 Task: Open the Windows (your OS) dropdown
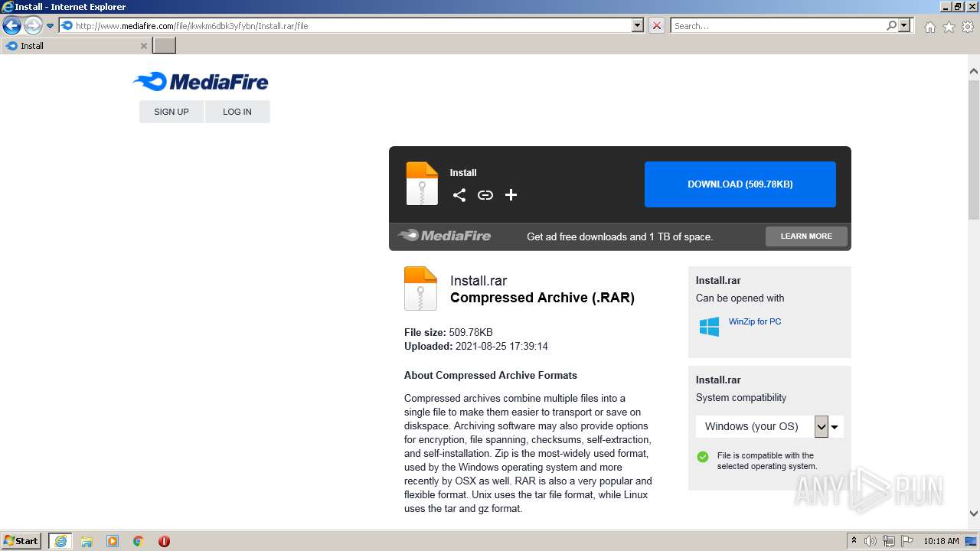pos(769,426)
